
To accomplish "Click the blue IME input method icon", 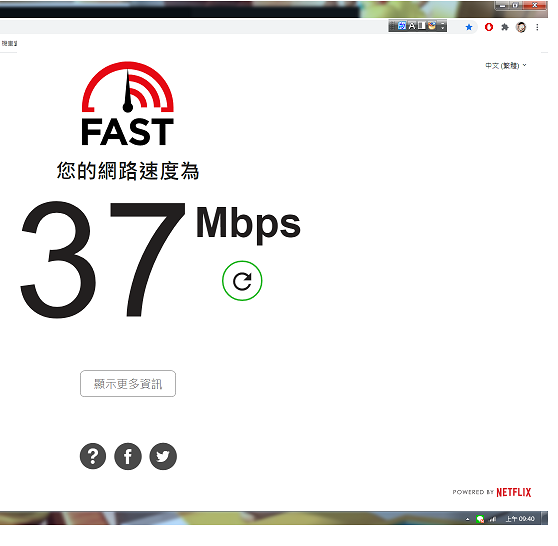I will coord(401,26).
